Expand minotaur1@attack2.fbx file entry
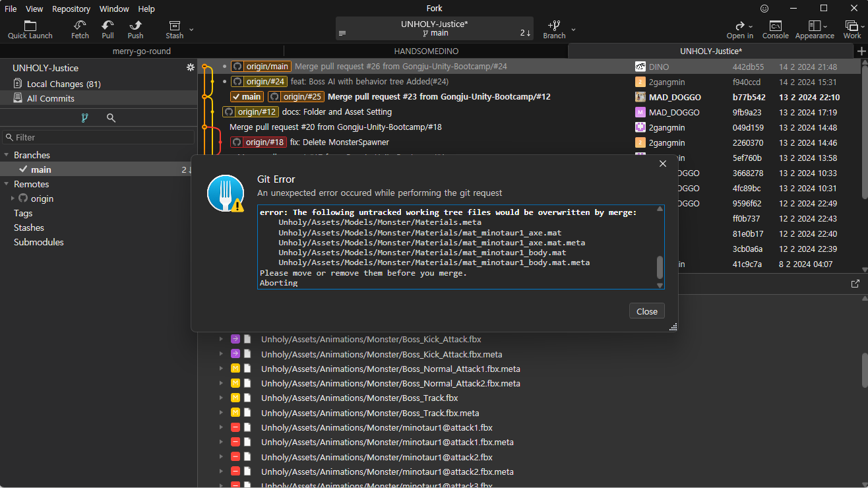868x488 pixels. click(x=221, y=456)
